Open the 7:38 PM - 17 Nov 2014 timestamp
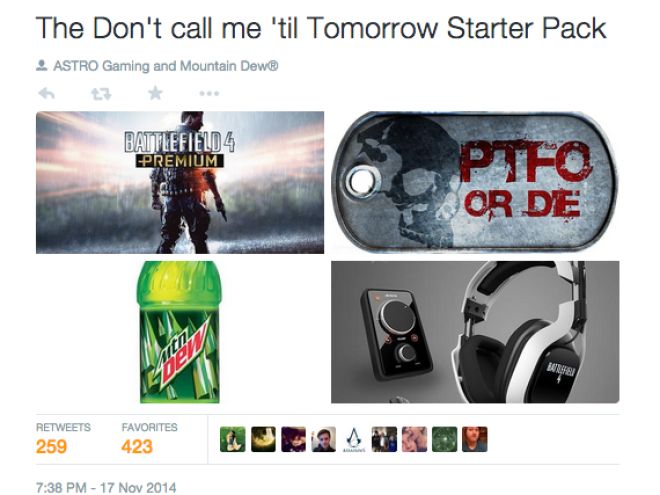This screenshot has width=660, height=495. (106, 487)
